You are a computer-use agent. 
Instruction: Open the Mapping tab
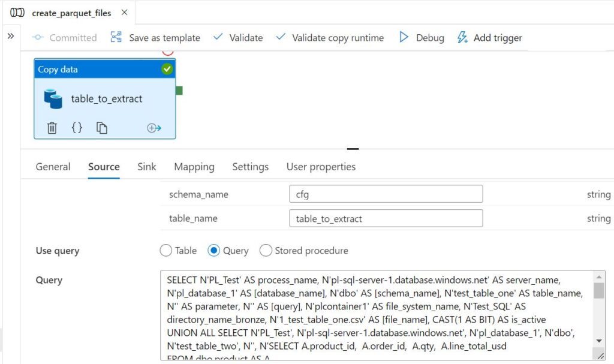click(194, 167)
